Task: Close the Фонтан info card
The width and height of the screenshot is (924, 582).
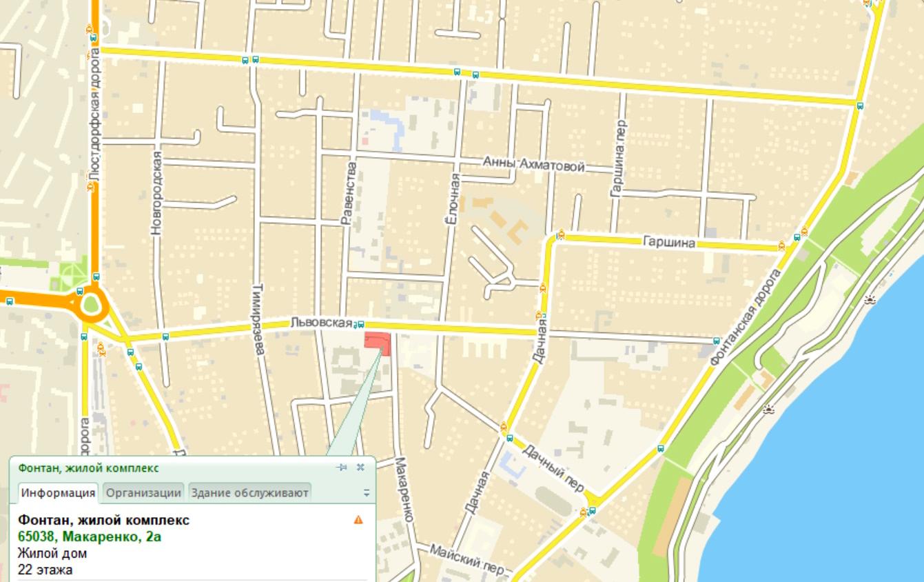Action: click(x=360, y=468)
